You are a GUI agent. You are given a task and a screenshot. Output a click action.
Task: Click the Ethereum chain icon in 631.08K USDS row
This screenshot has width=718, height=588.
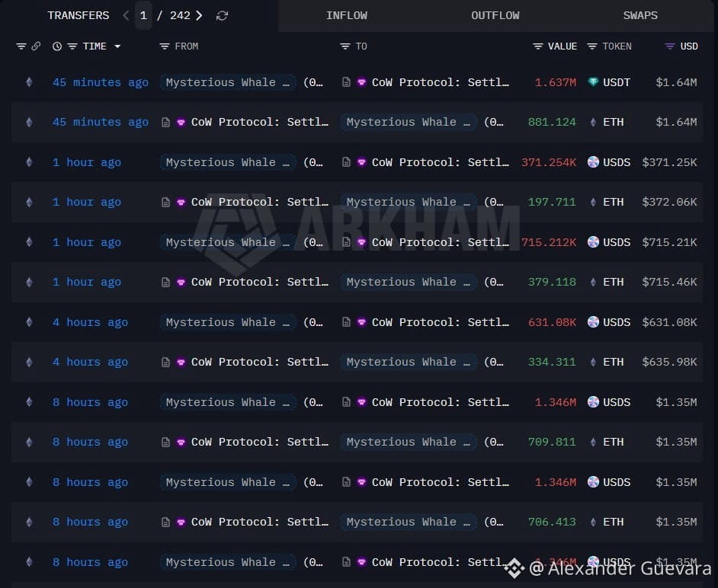(29, 322)
